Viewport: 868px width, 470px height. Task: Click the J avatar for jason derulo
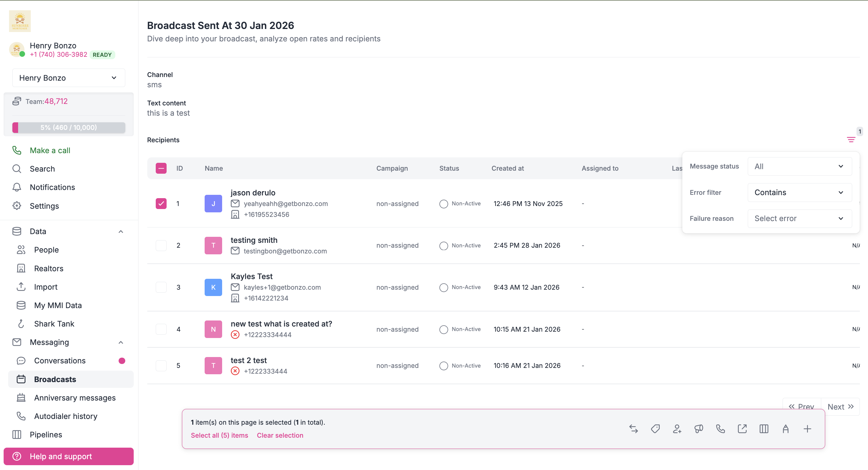[x=213, y=204]
